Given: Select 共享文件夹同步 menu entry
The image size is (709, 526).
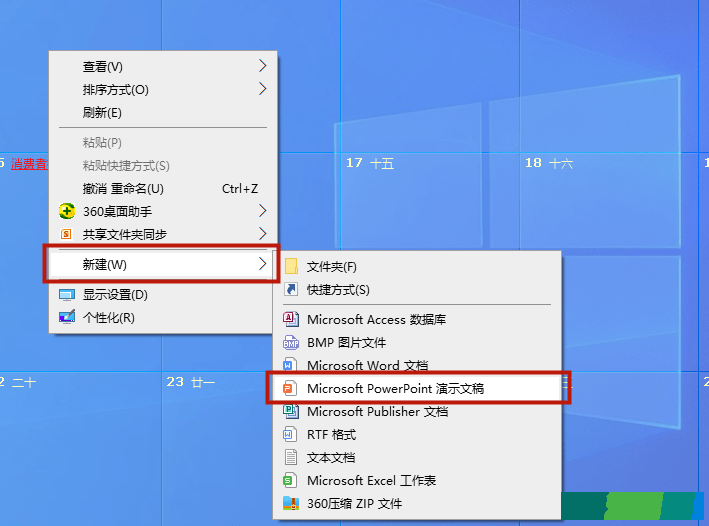Looking at the screenshot, I should (163, 234).
